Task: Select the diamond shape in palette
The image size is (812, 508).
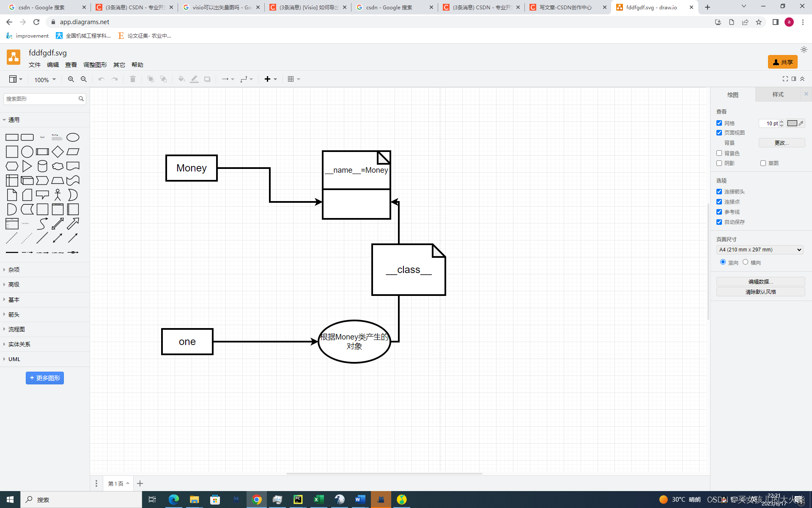Action: click(58, 152)
